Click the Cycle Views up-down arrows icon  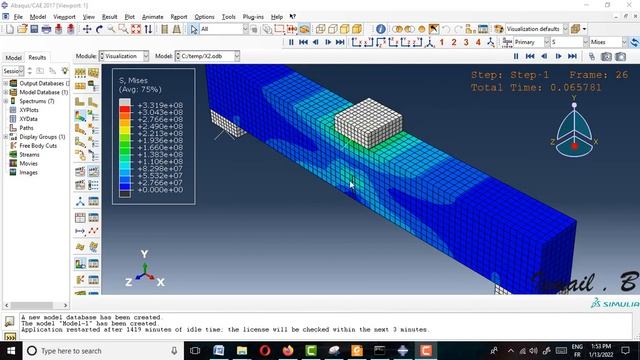(x=148, y=29)
